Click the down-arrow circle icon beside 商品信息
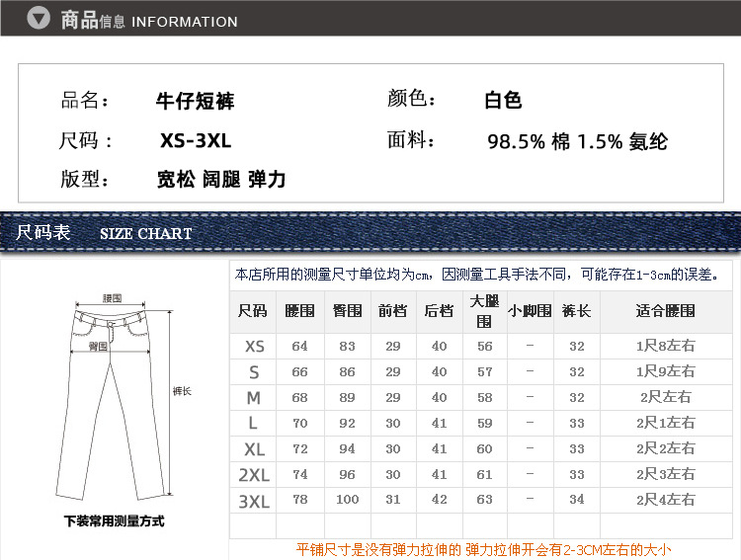This screenshot has height=560, width=741. point(39,18)
